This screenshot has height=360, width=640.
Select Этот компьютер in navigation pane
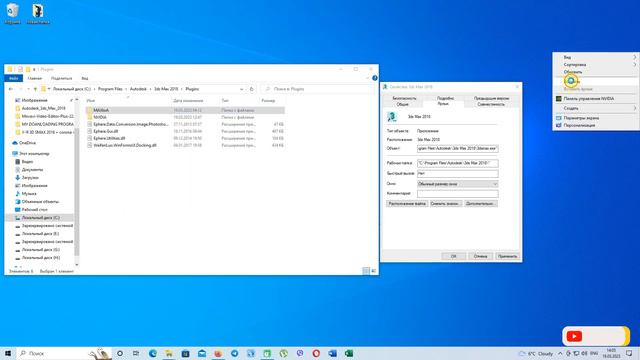34,154
